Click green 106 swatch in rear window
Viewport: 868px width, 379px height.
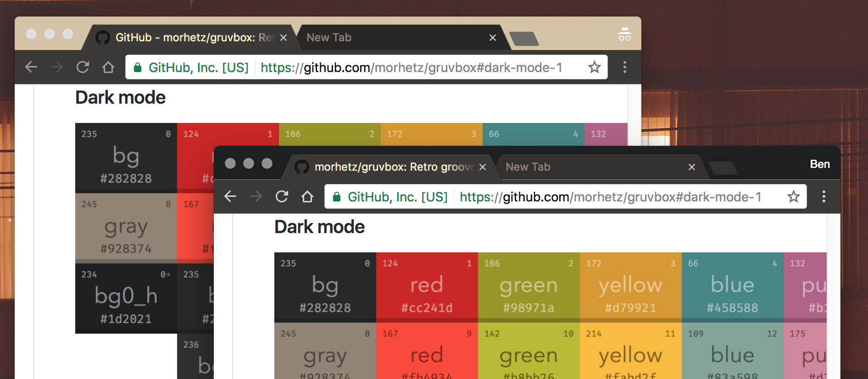tap(330, 134)
